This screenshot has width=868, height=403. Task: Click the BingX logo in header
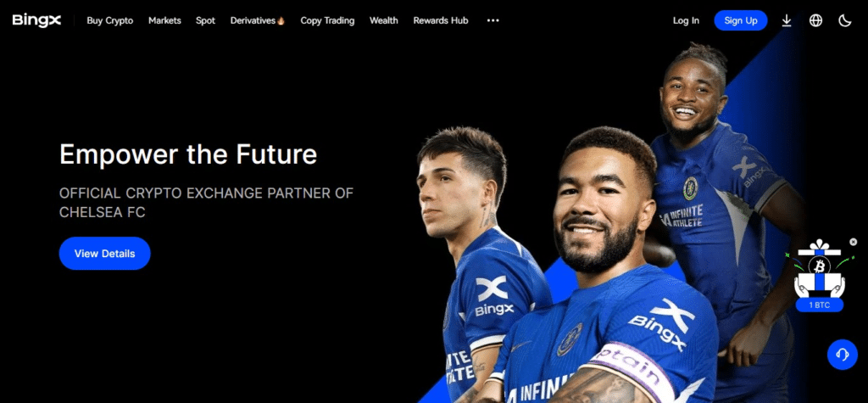(36, 20)
